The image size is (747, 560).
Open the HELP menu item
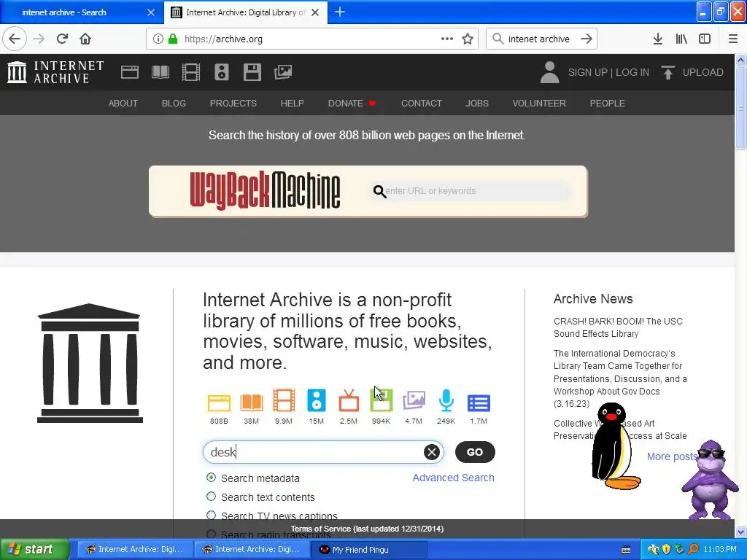click(292, 104)
